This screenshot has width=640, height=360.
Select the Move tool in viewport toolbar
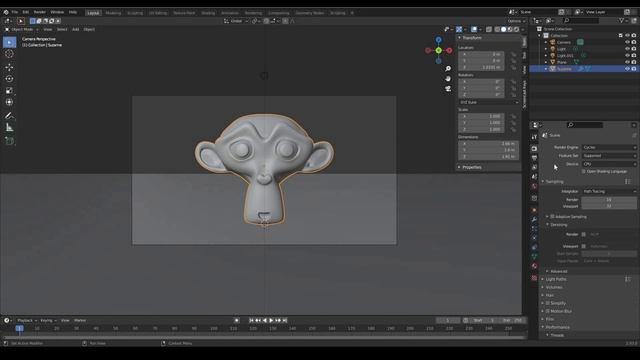pyautogui.click(x=9, y=67)
